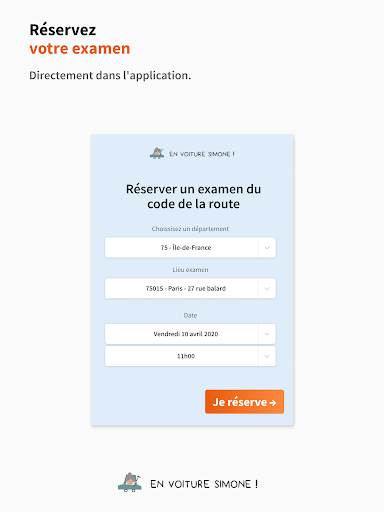Select the 75015 - Paris - 27 rue balard field
Screen dimensions: 384x512
[x=190, y=288]
